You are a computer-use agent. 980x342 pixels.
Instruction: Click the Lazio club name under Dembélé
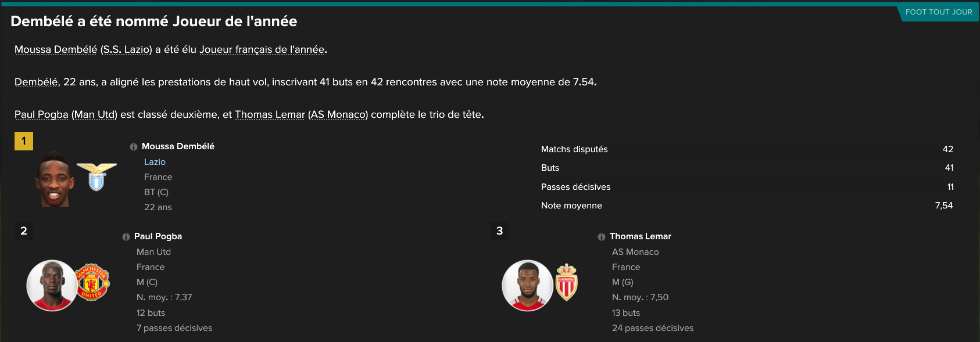point(155,162)
